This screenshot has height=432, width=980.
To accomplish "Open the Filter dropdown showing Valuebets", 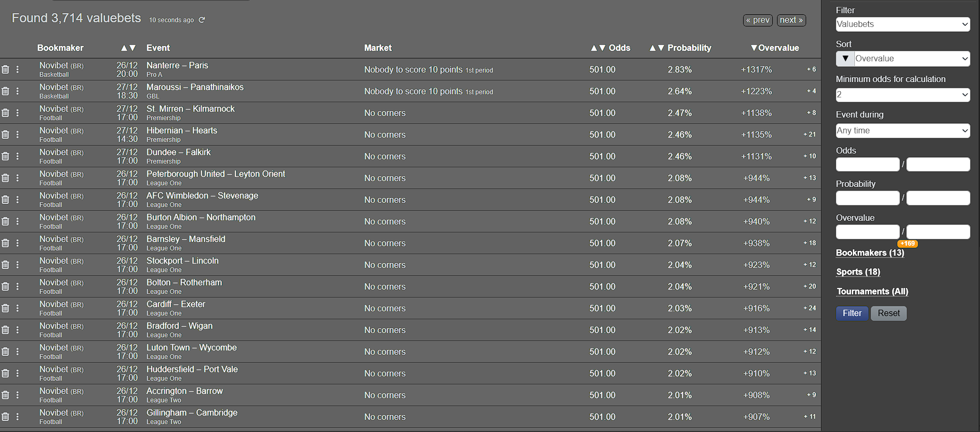I will click(902, 24).
